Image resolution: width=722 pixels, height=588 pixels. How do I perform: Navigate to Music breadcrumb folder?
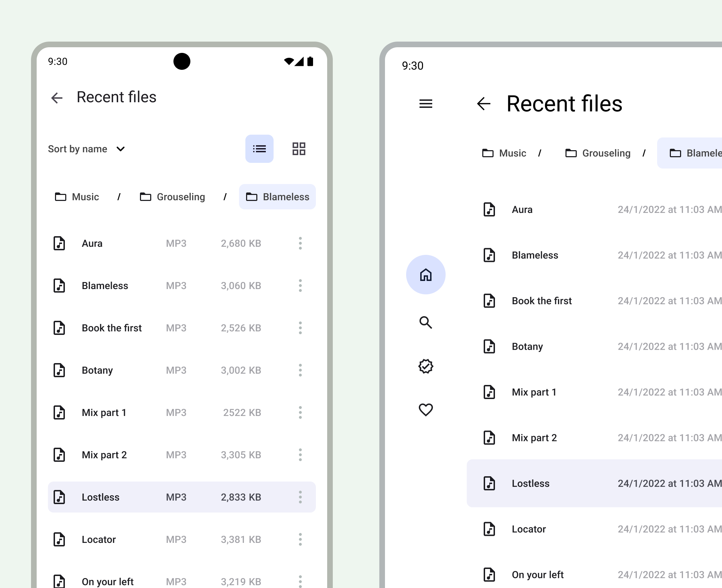[x=77, y=196]
